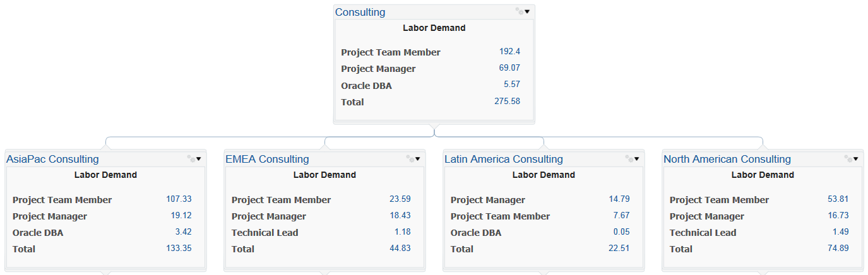Image resolution: width=868 pixels, height=275 pixels.
Task: Click Consulting's Total value 275.58
Action: pos(507,101)
